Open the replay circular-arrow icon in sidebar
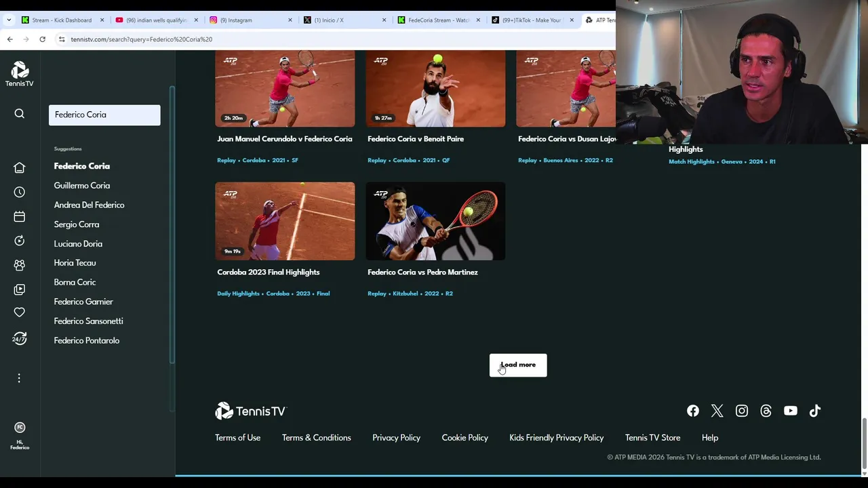868x488 pixels. tap(20, 241)
